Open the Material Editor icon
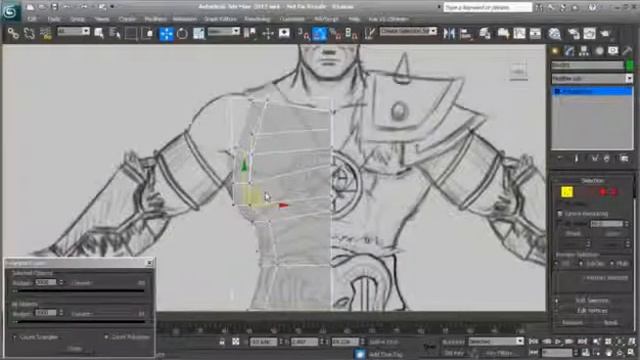The width and height of the screenshot is (640, 360). click(x=554, y=33)
